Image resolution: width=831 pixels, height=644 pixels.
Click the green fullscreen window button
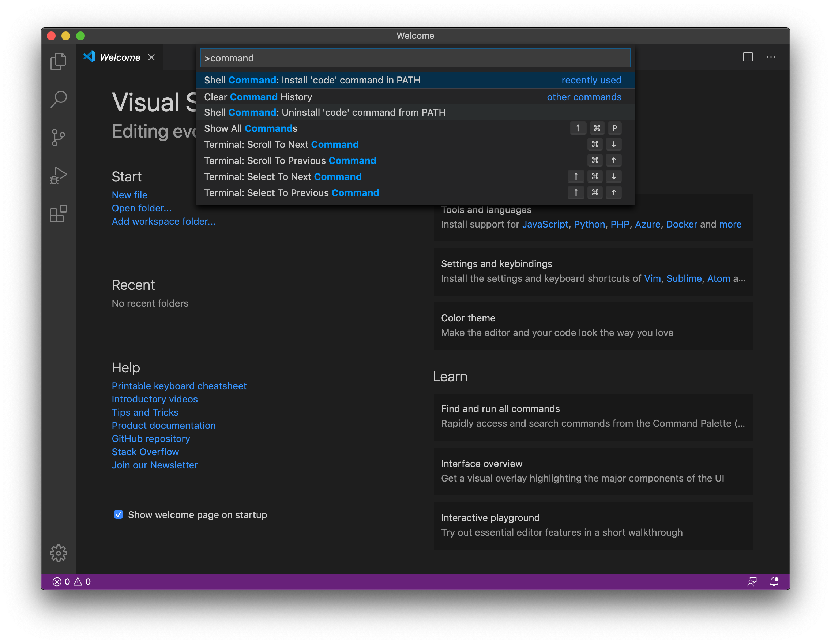coord(80,36)
